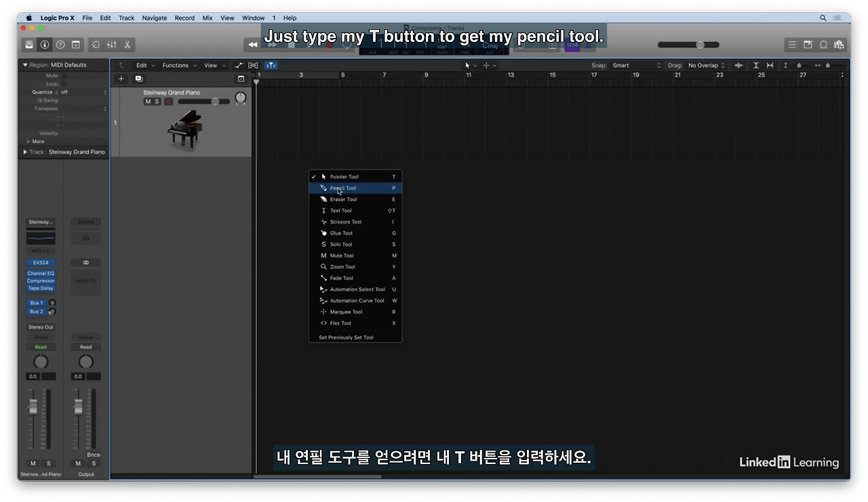Record-enable the Steinway Grand Piano track
Viewport: 868px width, 502px height.
(x=169, y=102)
